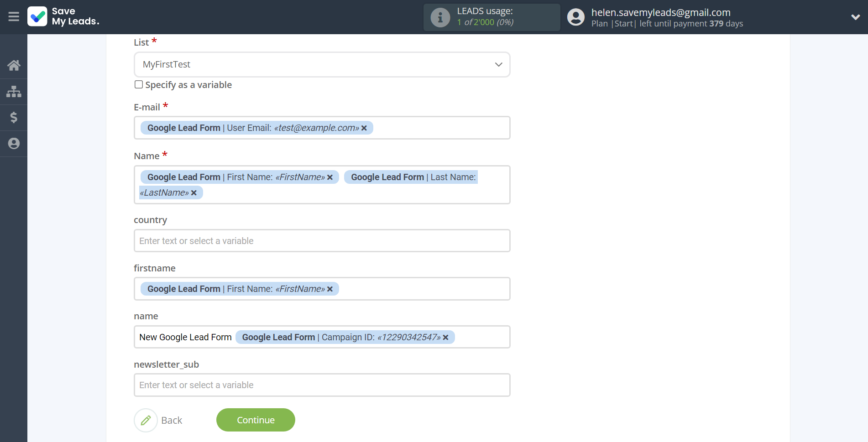Open profile icon in sidebar
This screenshot has width=868, height=442.
[14, 144]
